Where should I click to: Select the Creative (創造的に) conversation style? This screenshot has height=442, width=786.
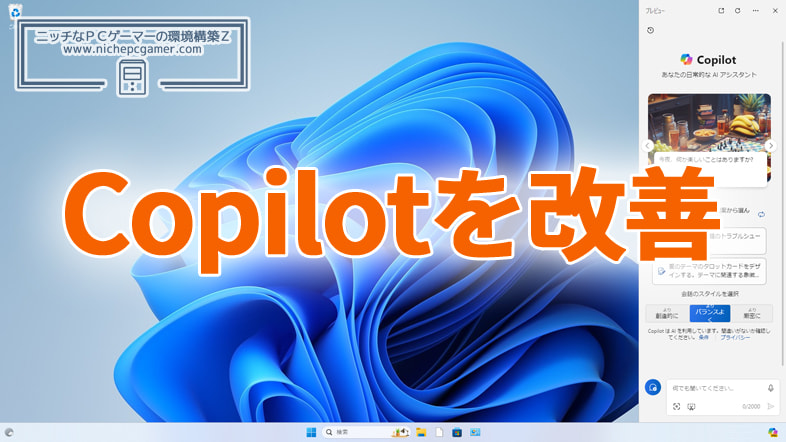tap(667, 313)
